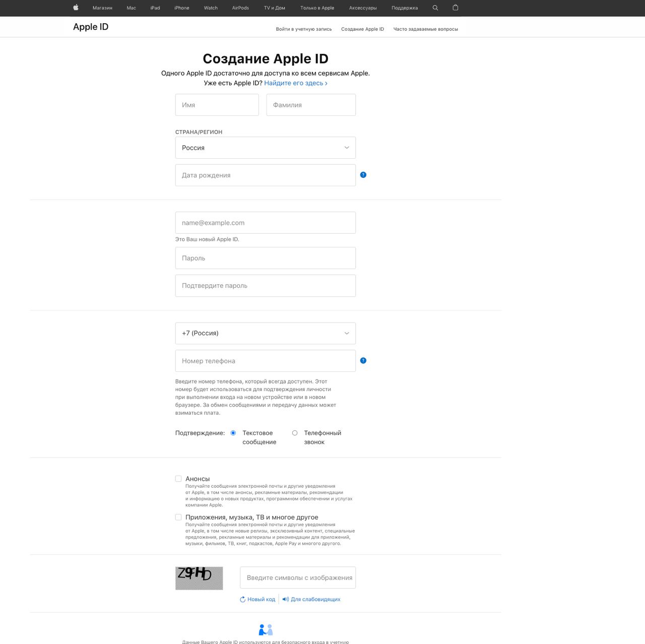Screen dimensions: 645x644
Task: Click Найдите его здесь link
Action: 296,83
